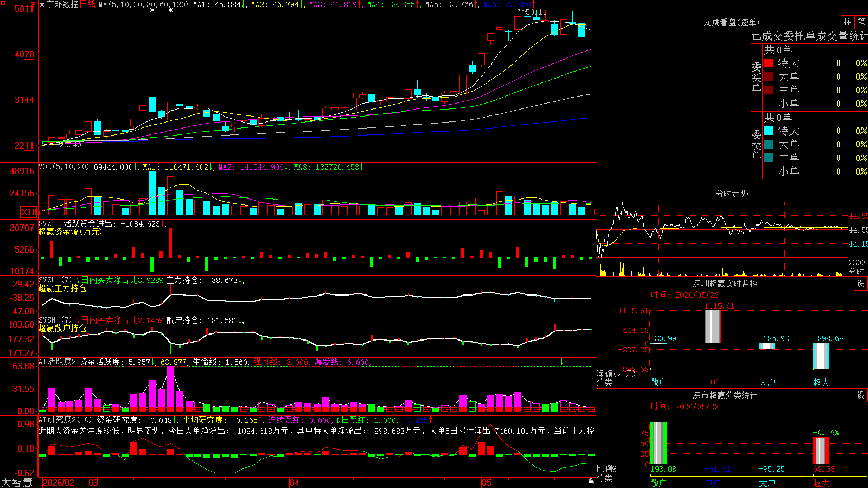Click the 大户 bar in 深圳超赢实时监控

pos(767,346)
